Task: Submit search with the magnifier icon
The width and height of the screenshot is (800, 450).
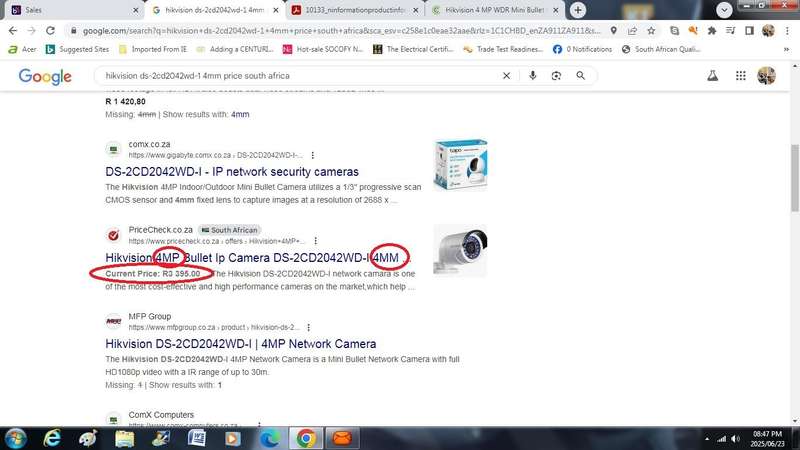Action: 581,76
